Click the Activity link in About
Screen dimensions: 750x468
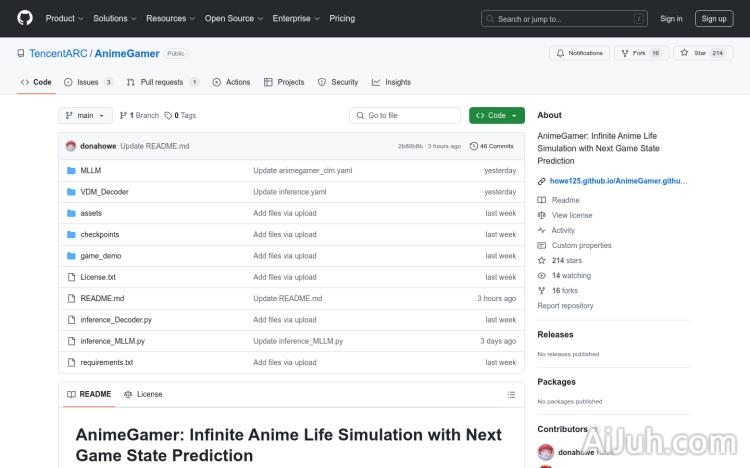pos(563,230)
